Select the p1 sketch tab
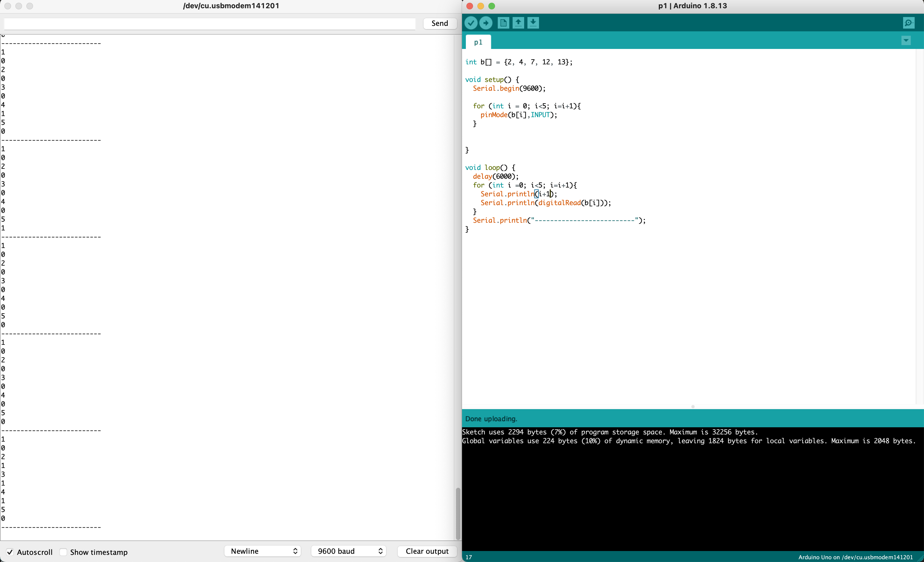This screenshot has width=924, height=562. (478, 42)
